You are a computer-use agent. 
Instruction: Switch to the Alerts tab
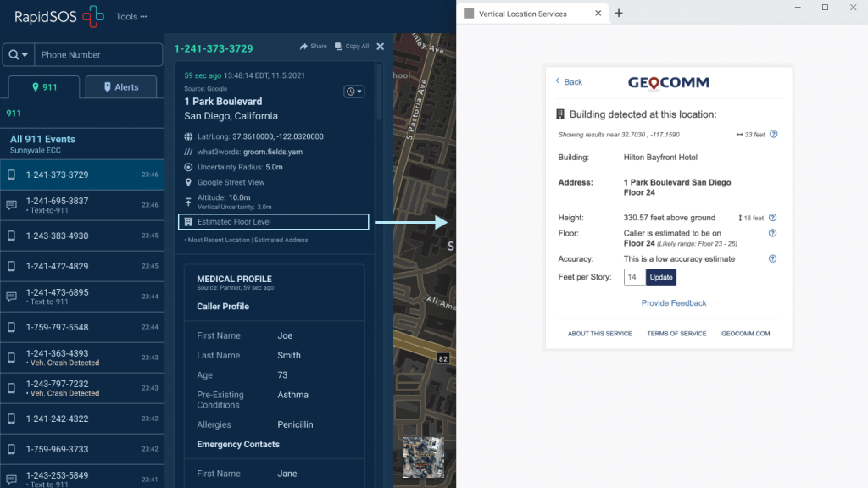(x=120, y=86)
